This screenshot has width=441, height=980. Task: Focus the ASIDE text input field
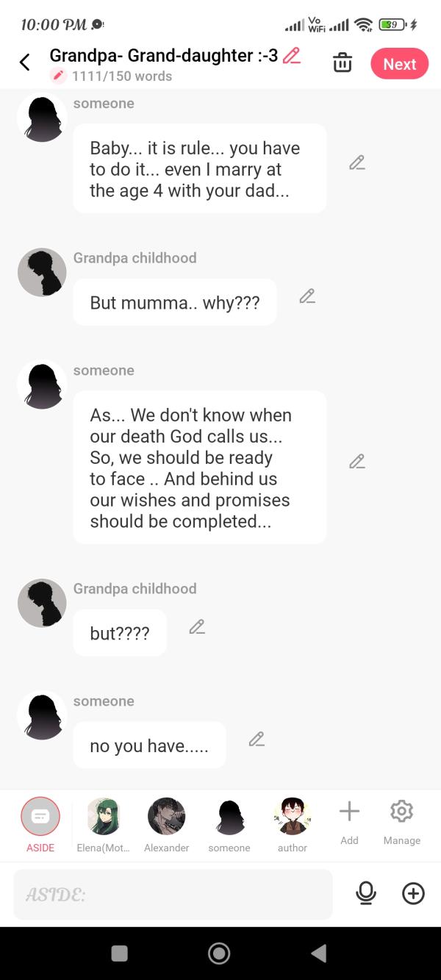(173, 894)
